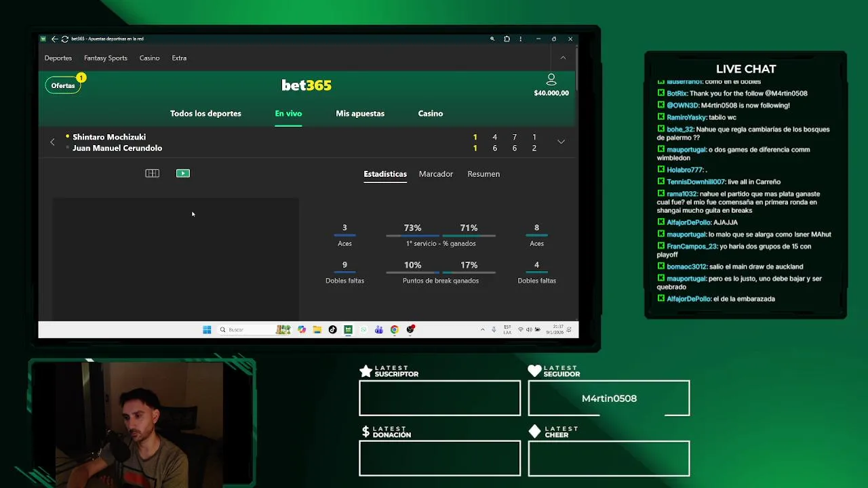Open the Marcador tab
This screenshot has width=868, height=488.
[436, 174]
